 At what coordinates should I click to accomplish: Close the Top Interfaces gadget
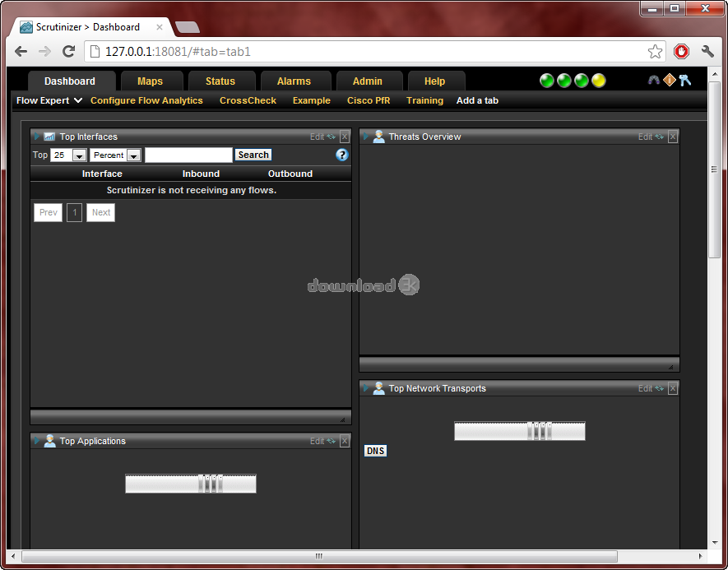[345, 137]
